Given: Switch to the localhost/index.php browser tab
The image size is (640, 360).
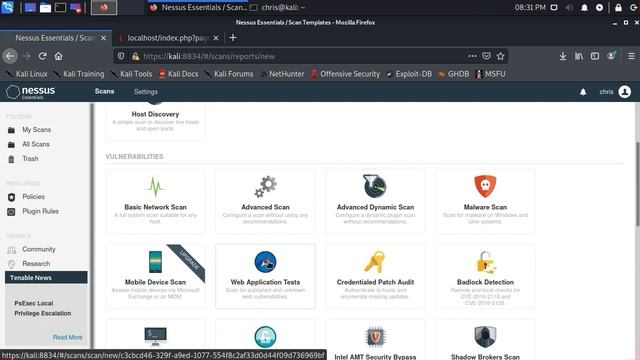Looking at the screenshot, I should click(x=168, y=38).
